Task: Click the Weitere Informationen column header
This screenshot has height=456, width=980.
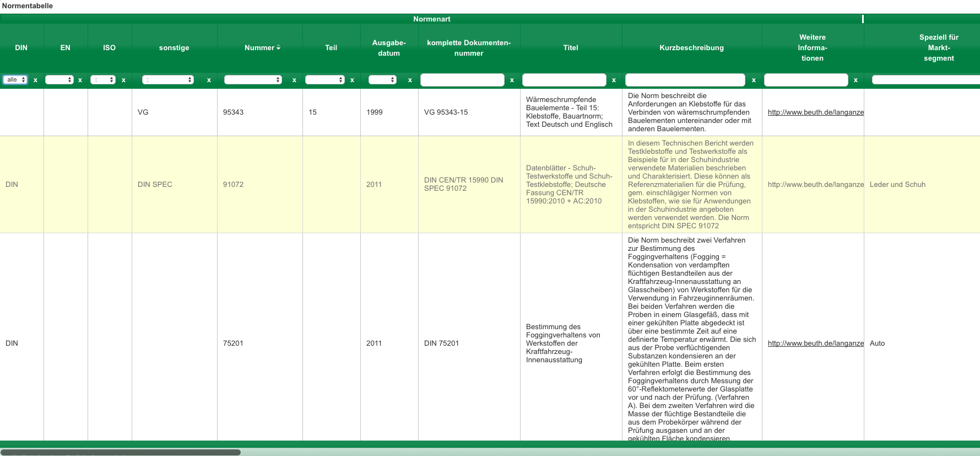Action: pos(813,48)
